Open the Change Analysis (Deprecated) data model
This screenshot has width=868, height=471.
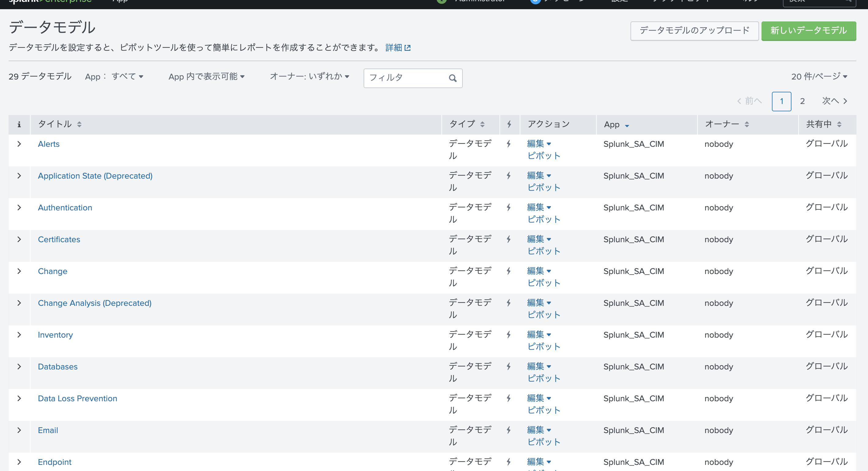pyautogui.click(x=95, y=303)
